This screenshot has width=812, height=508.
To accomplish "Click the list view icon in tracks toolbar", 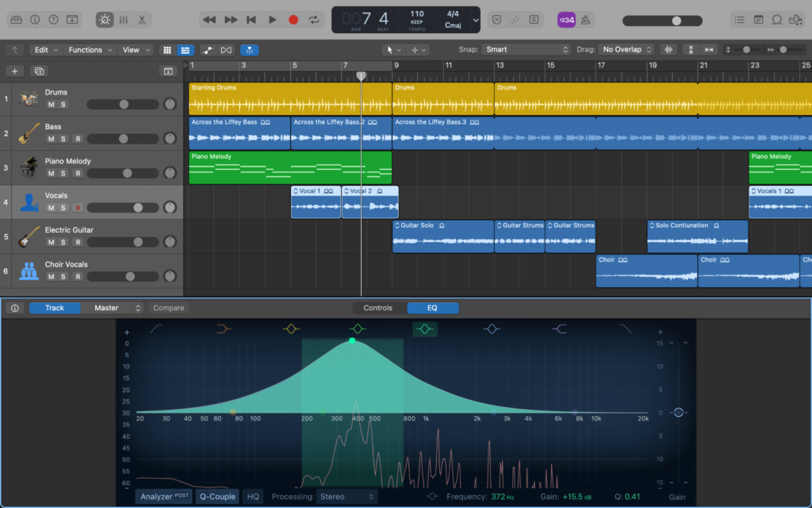I will [185, 50].
